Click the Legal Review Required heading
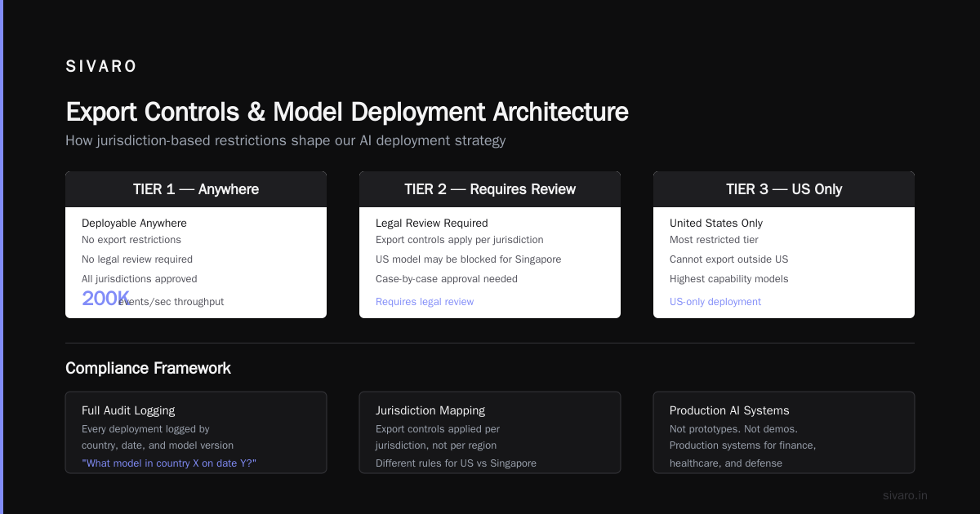This screenshot has height=514, width=980. click(432, 223)
